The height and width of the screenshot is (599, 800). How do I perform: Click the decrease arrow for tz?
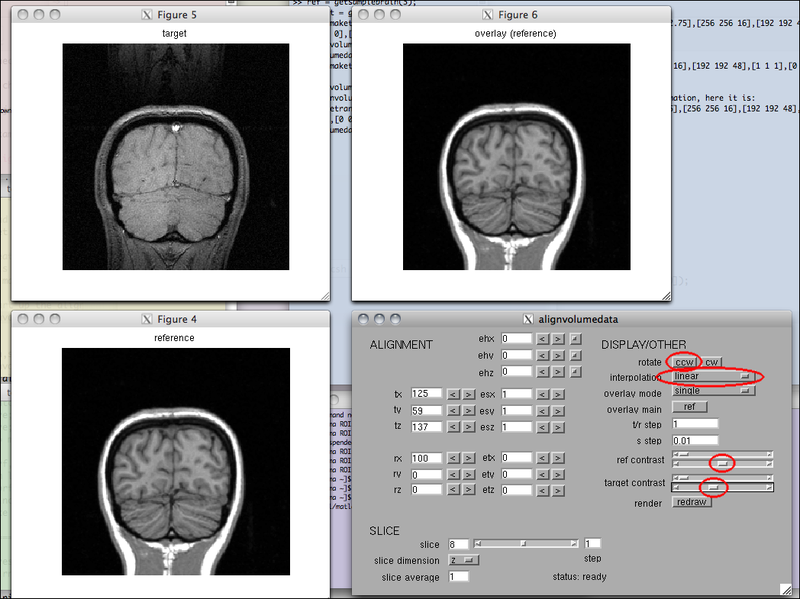(x=453, y=426)
